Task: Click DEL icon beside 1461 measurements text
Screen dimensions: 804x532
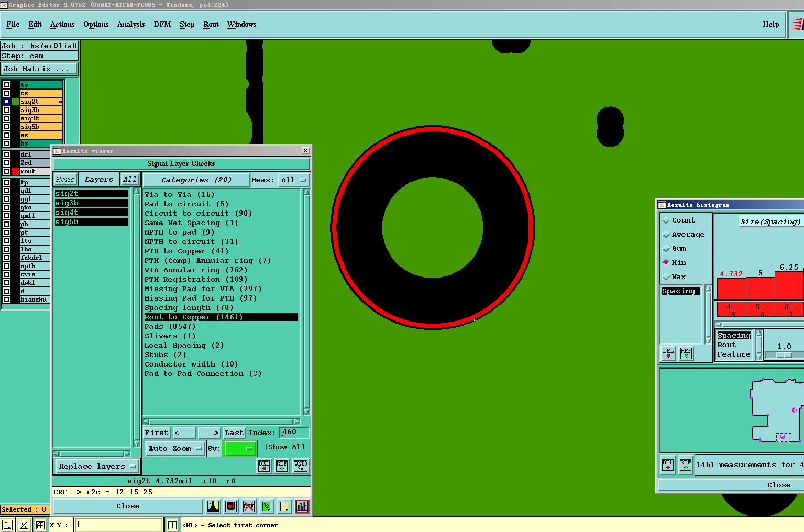Action: click(x=668, y=464)
